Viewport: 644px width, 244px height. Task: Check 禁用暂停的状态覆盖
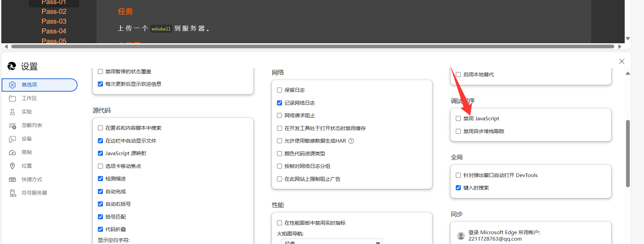pyautogui.click(x=100, y=72)
